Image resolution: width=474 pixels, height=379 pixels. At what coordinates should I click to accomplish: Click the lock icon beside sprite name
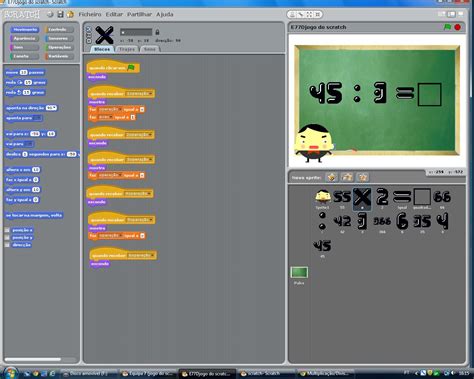[x=157, y=32]
